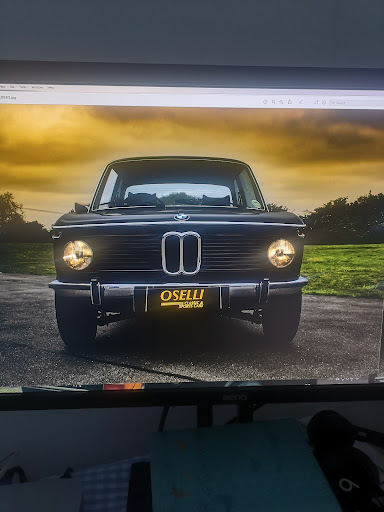Rotate the image with toolbar button
384x512 pixels.
click(316, 102)
